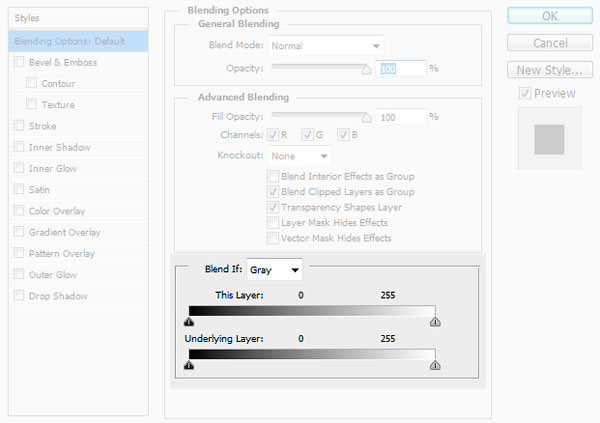Enable the Drop Shadow checkbox

tap(19, 295)
